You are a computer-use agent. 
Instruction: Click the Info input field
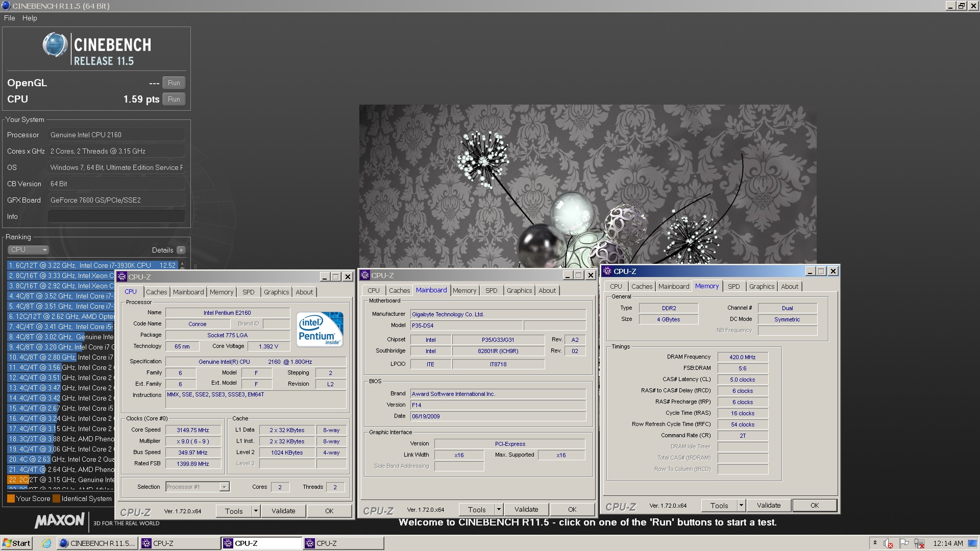point(116,216)
